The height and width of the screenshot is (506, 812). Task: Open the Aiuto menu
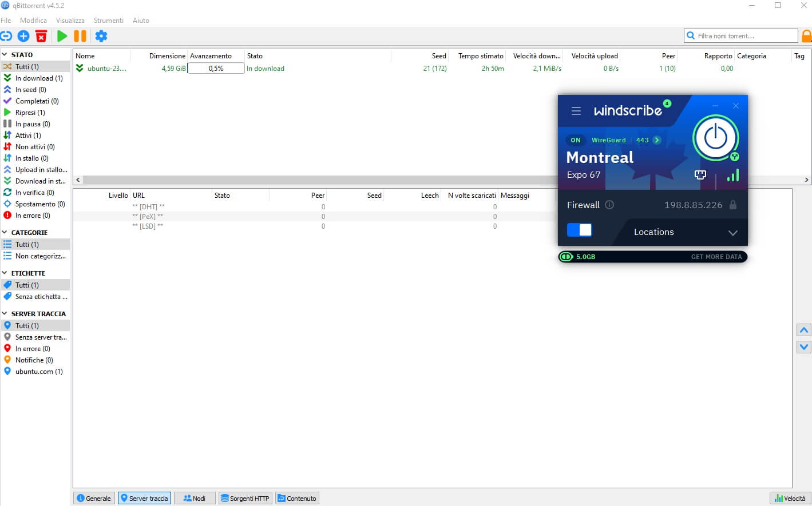[141, 20]
